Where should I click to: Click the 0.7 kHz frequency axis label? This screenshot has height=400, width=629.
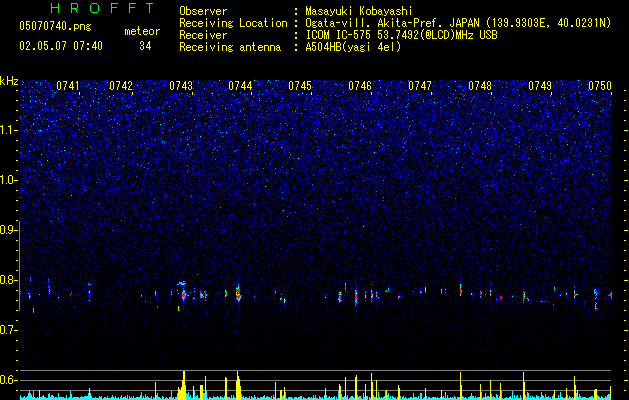click(x=9, y=330)
